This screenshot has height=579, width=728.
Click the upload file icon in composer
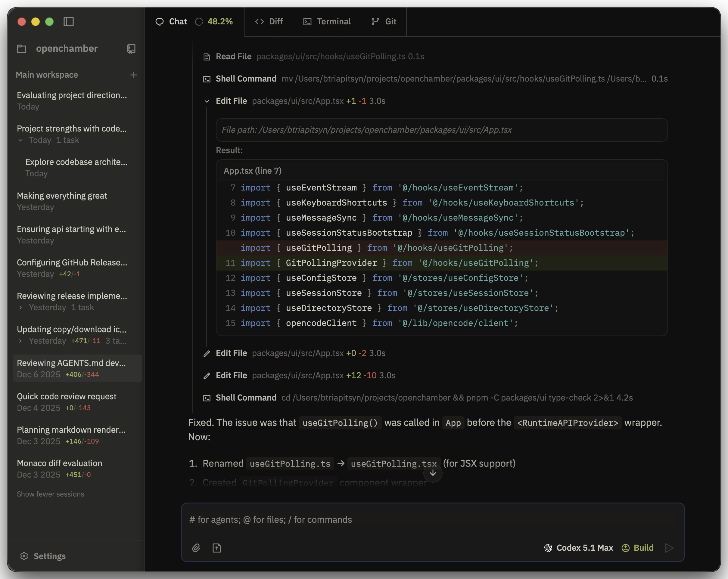click(x=217, y=548)
